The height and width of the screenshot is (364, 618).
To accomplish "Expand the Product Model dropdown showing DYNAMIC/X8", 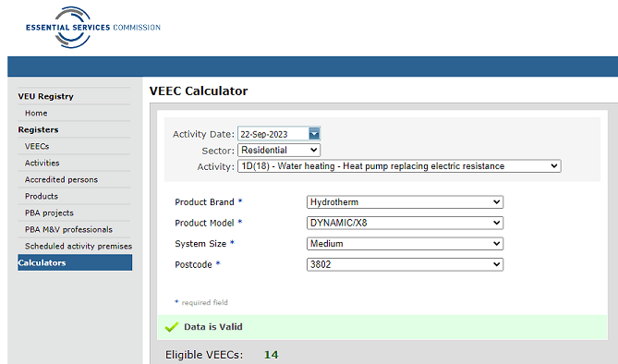I will [405, 223].
